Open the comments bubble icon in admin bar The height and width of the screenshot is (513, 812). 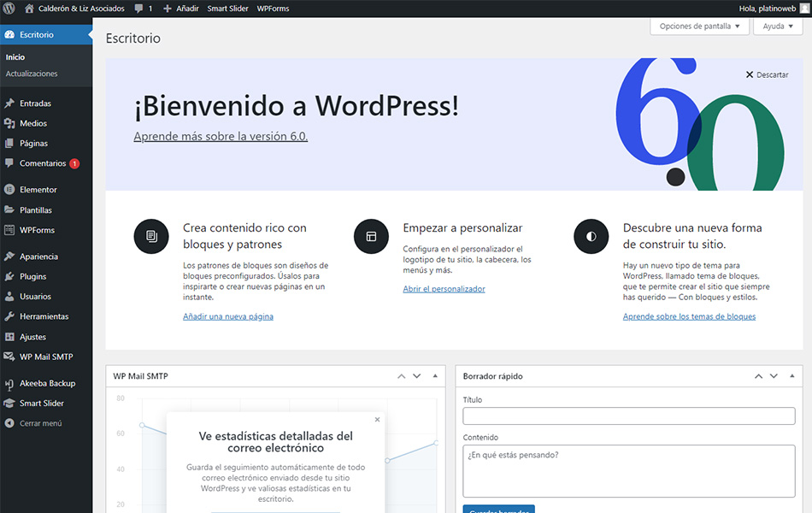pyautogui.click(x=138, y=9)
